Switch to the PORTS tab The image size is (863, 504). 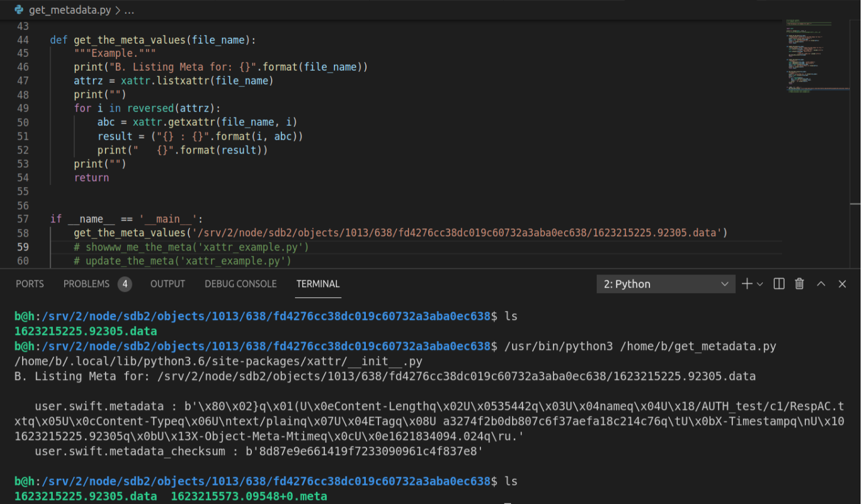(x=30, y=284)
